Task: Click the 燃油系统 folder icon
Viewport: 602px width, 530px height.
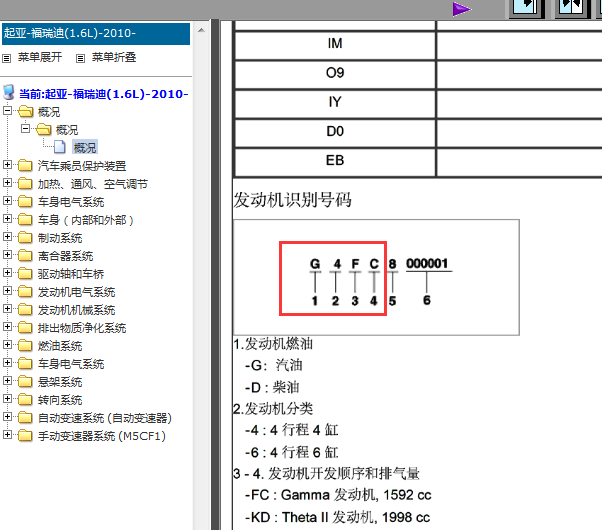Action: pos(25,346)
